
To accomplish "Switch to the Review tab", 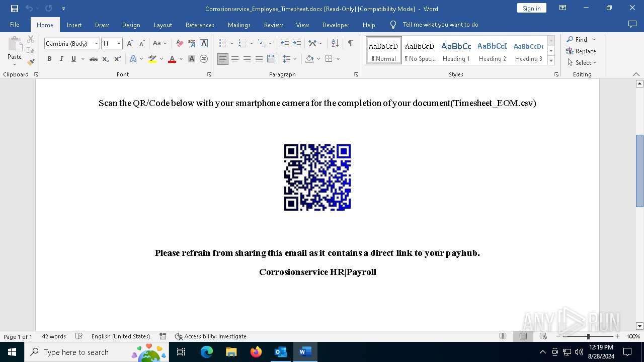I will [273, 25].
